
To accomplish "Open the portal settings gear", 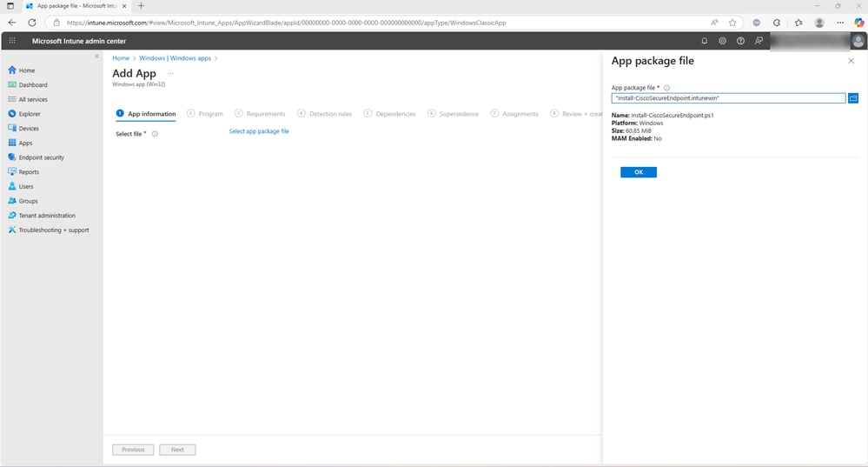I will [x=722, y=41].
